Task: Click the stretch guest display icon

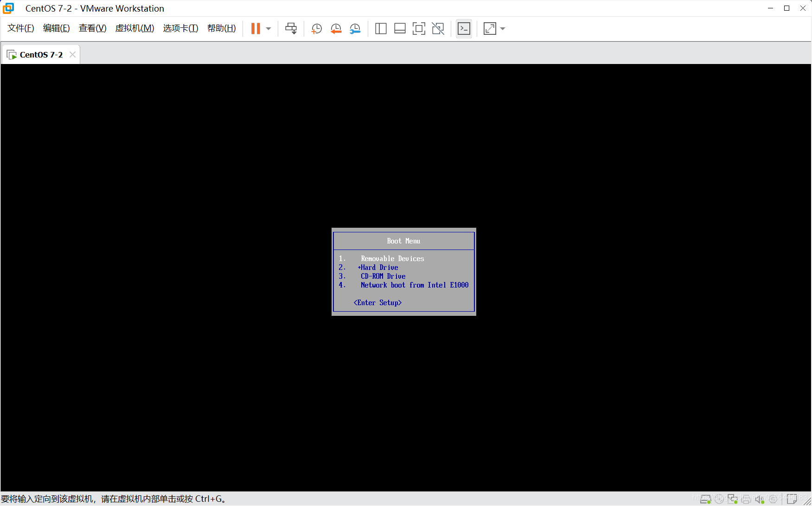Action: [x=490, y=29]
